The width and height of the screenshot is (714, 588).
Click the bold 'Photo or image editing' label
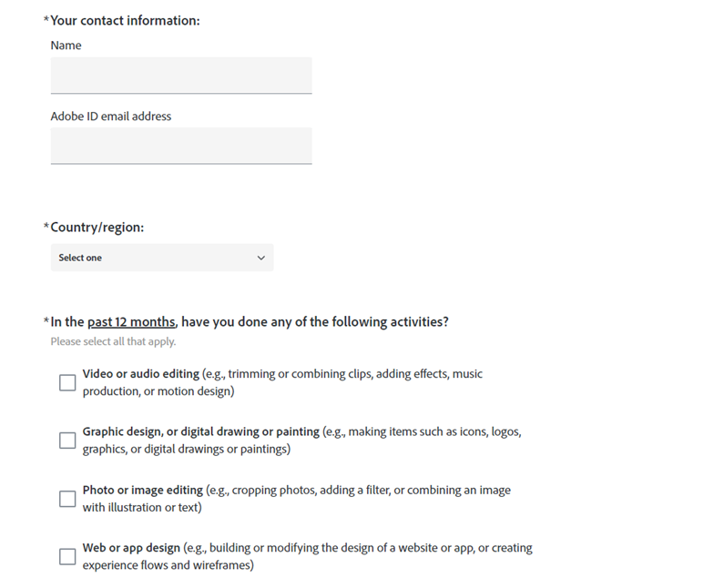coord(142,490)
